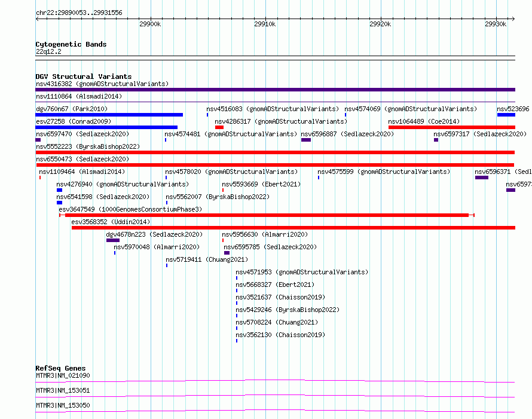532x419 pixels.
Task: Select nsv6595785 (Sedlazeck2020) label
Action: 270,247
